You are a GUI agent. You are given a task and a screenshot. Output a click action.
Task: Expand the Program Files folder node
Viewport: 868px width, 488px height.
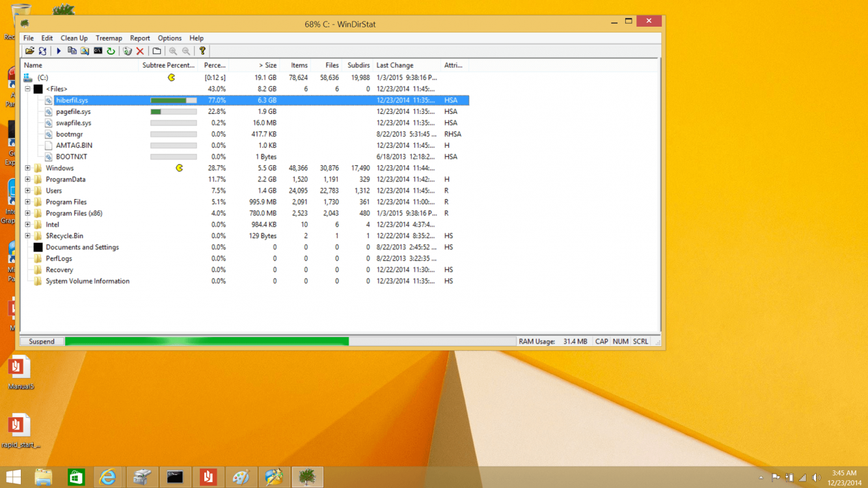[x=28, y=202]
